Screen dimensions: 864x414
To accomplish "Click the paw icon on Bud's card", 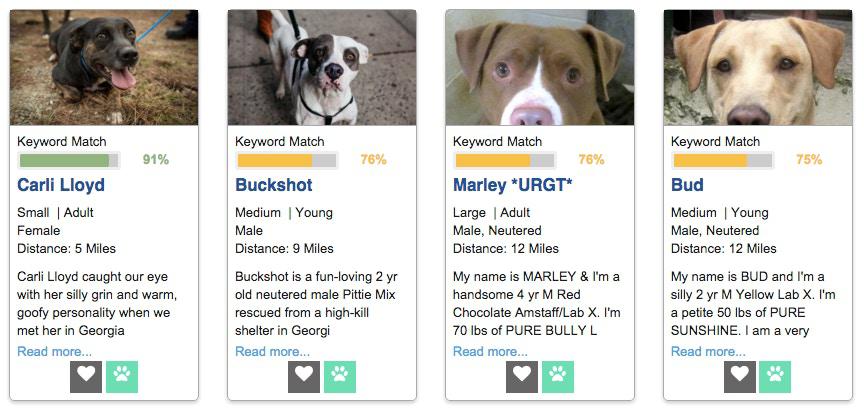I will click(776, 376).
